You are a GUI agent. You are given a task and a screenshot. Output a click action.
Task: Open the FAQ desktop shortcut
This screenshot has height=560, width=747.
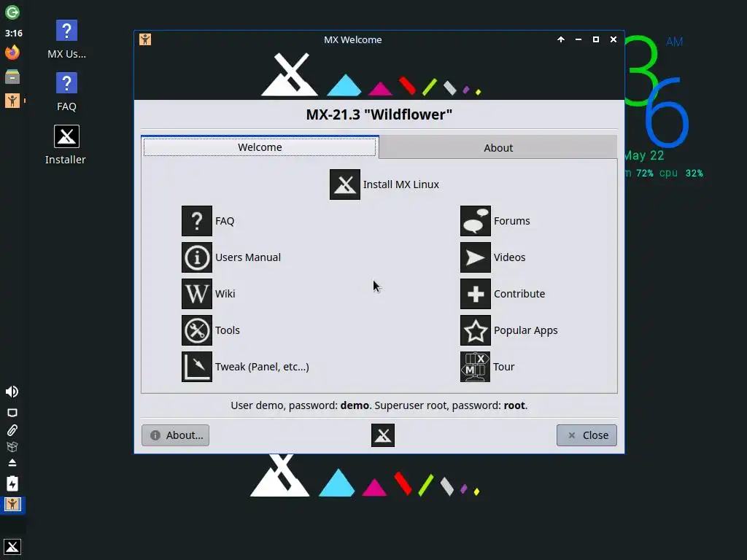pyautogui.click(x=66, y=93)
